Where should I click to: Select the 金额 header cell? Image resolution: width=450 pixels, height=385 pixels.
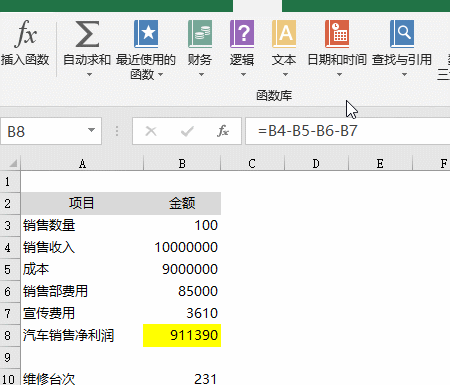(x=182, y=203)
